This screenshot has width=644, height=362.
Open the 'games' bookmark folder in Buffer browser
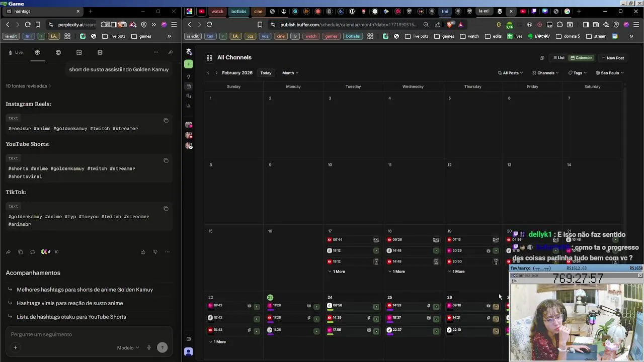click(x=444, y=36)
